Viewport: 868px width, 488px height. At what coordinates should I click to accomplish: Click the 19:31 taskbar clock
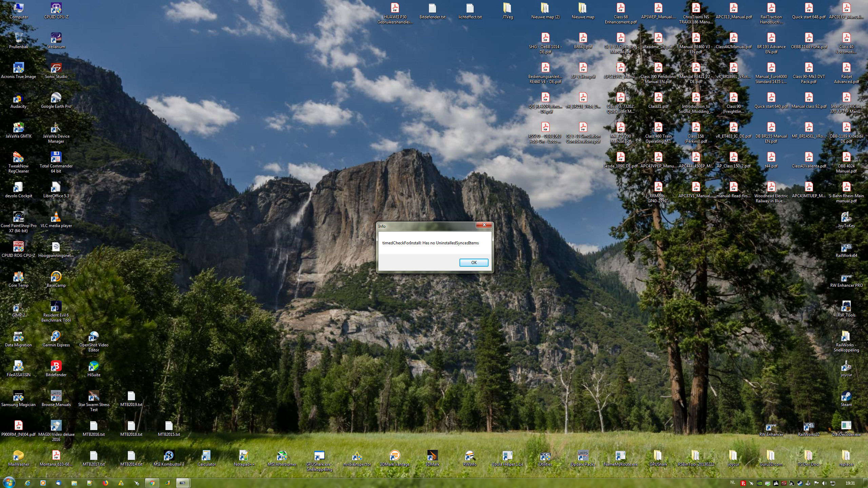coord(850,483)
